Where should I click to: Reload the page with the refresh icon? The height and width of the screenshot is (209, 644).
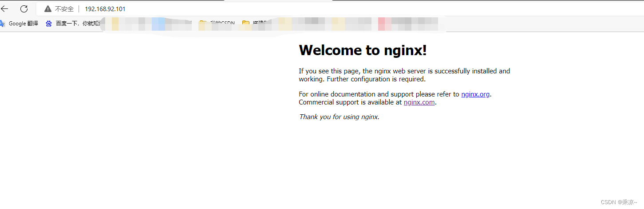(24, 8)
